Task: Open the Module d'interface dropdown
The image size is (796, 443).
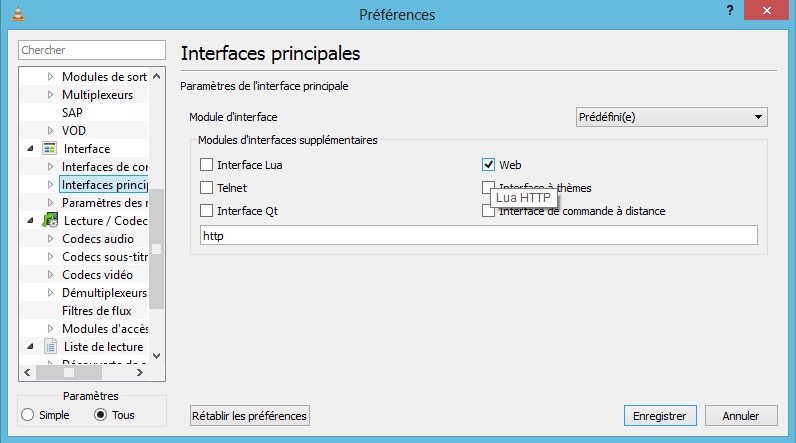Action: 671,117
